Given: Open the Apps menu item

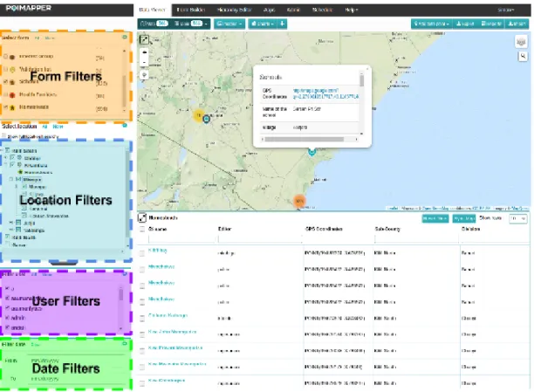Looking at the screenshot, I should tap(269, 10).
